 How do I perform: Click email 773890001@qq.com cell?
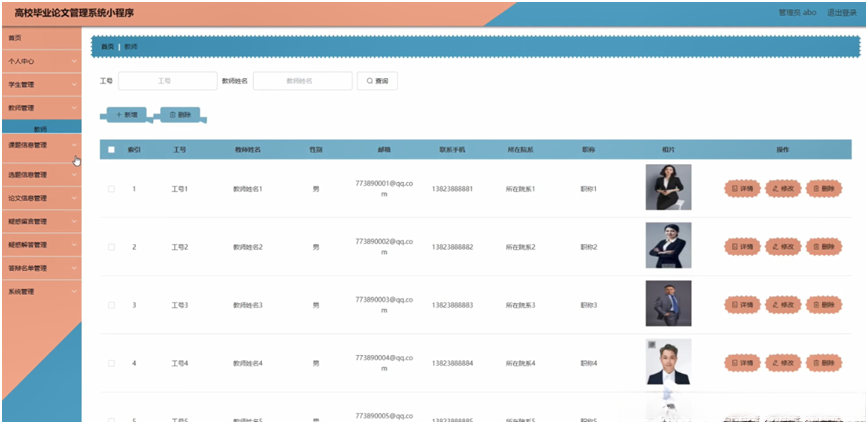coord(384,189)
